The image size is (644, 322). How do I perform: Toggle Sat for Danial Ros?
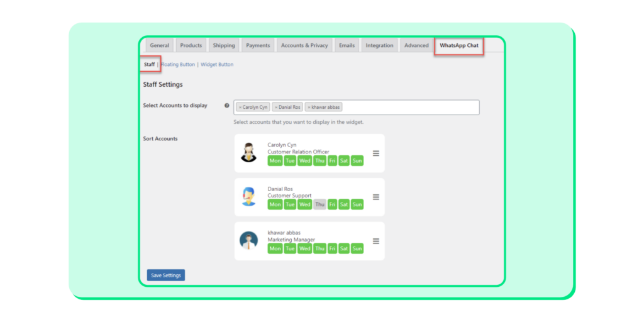click(x=344, y=204)
